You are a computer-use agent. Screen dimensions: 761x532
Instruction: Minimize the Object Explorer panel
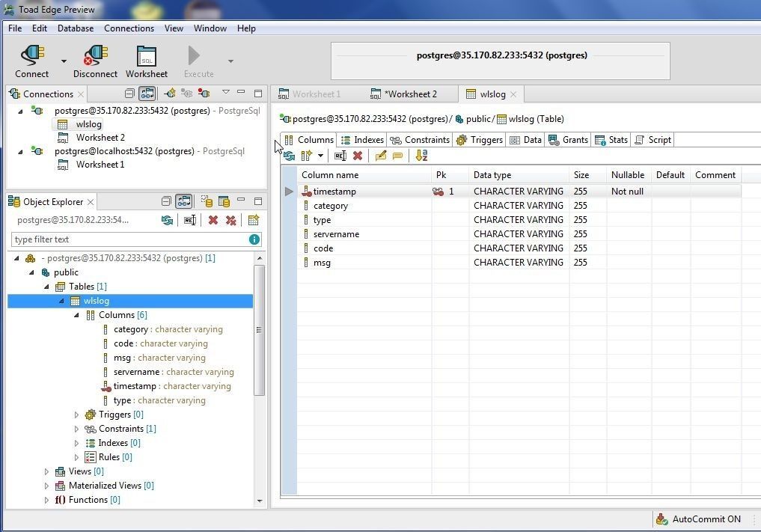(x=241, y=200)
